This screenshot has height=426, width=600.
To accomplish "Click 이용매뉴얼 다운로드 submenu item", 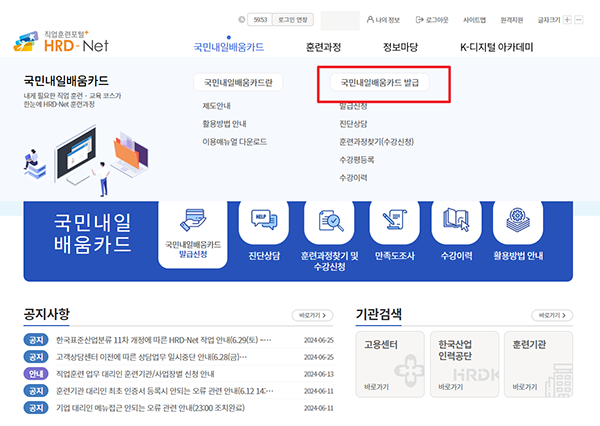I will point(235,142).
